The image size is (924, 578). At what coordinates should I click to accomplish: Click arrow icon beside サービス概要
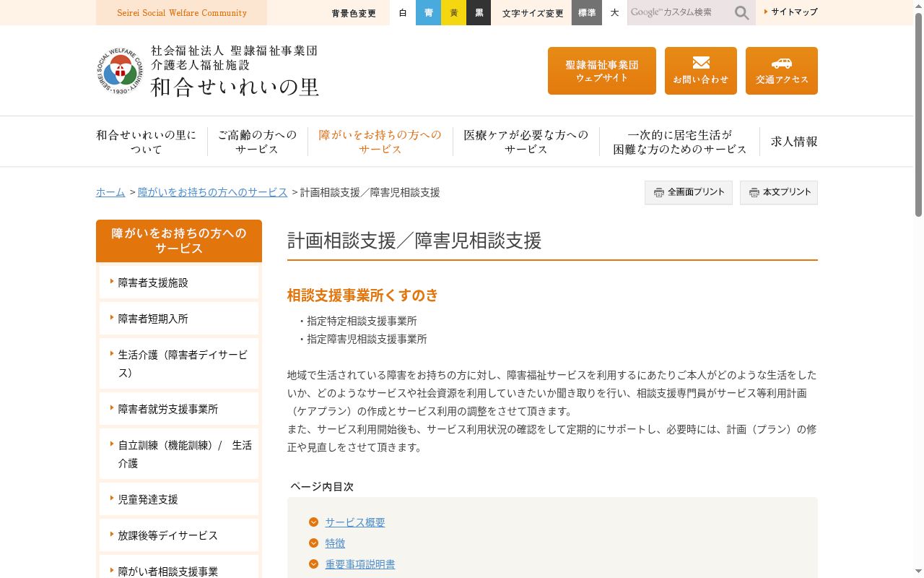tap(313, 522)
